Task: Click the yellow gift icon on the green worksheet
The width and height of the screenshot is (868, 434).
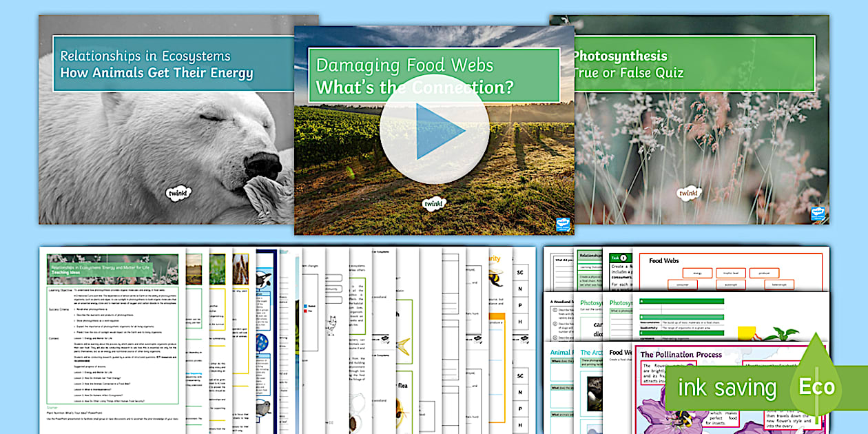Action: tap(747, 333)
